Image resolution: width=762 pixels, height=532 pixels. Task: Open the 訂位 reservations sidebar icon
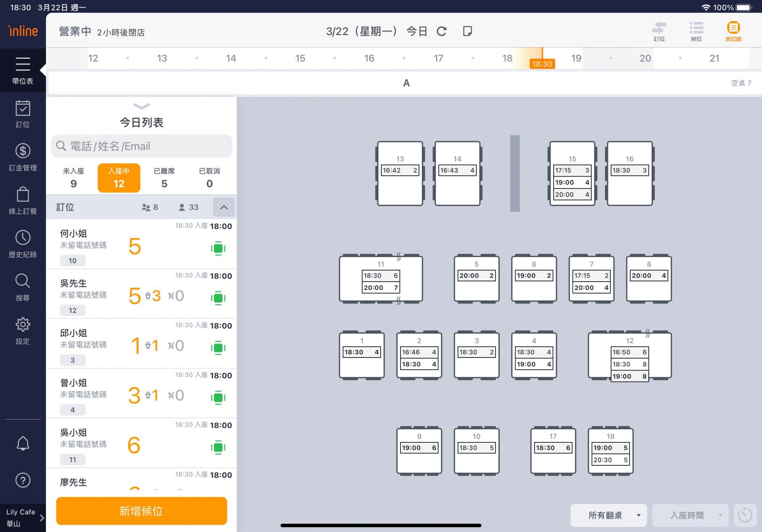[x=23, y=113]
